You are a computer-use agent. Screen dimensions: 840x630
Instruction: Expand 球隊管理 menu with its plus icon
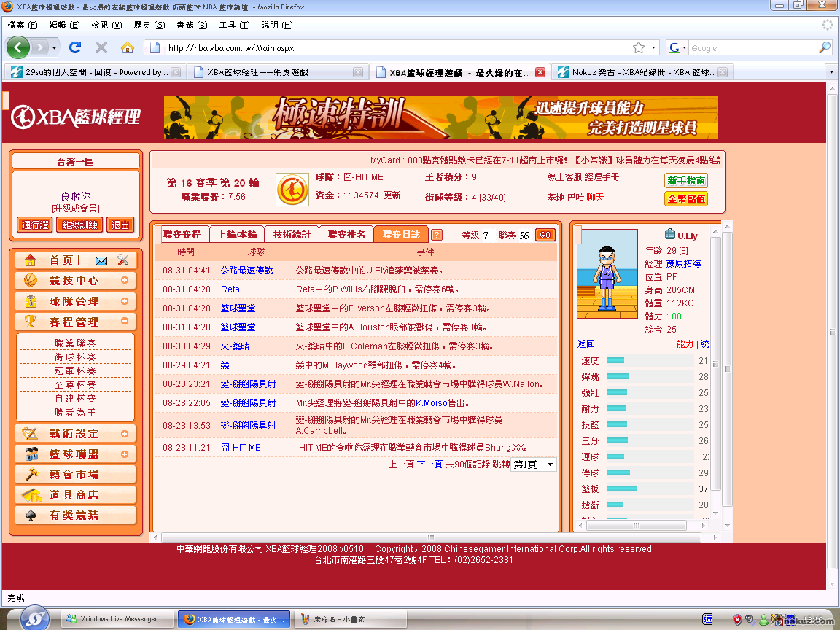point(124,301)
